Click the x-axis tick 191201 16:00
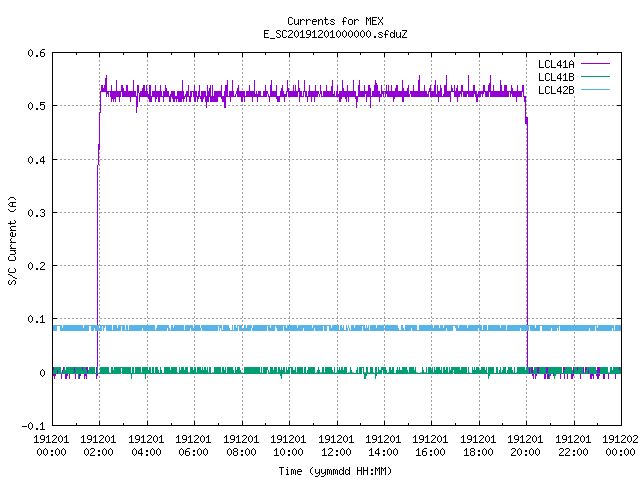This screenshot has height=480, width=640. (x=430, y=446)
